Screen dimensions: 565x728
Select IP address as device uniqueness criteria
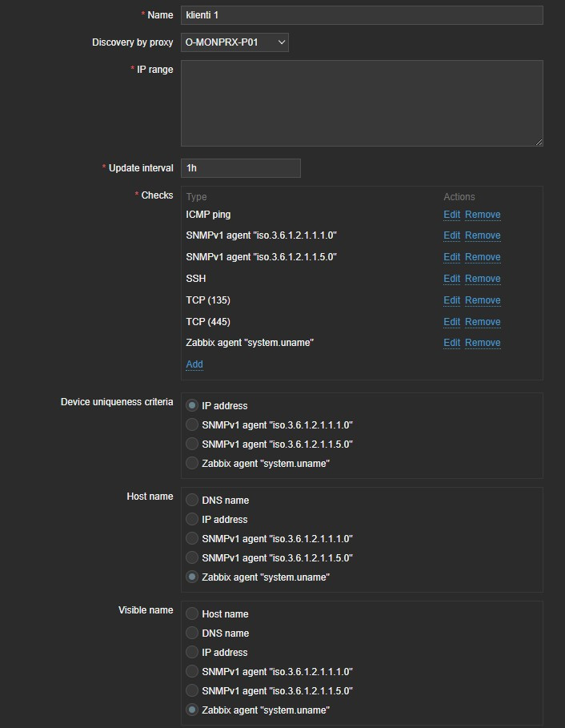pyautogui.click(x=192, y=406)
